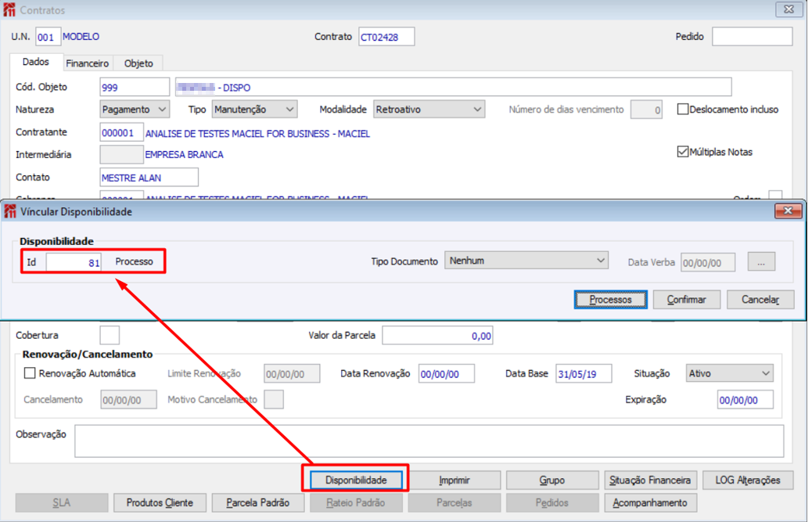
Task: Expand the Situação Ativo dropdown
Action: click(x=729, y=373)
